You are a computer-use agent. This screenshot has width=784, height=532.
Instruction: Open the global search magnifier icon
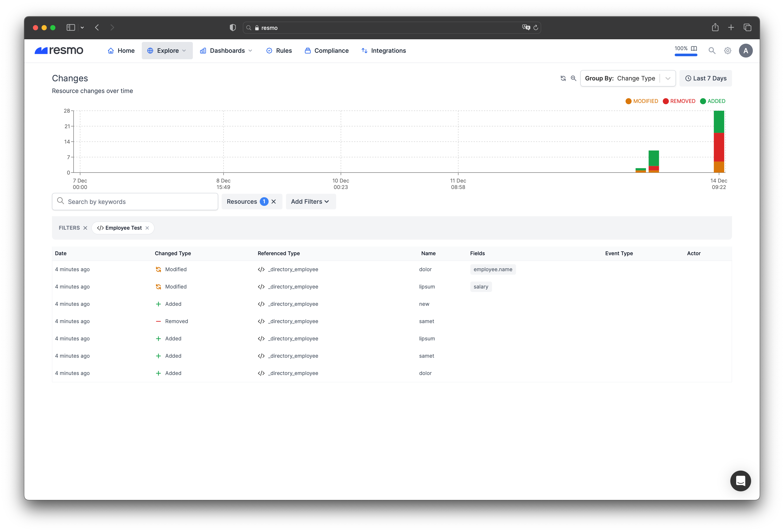pyautogui.click(x=712, y=51)
